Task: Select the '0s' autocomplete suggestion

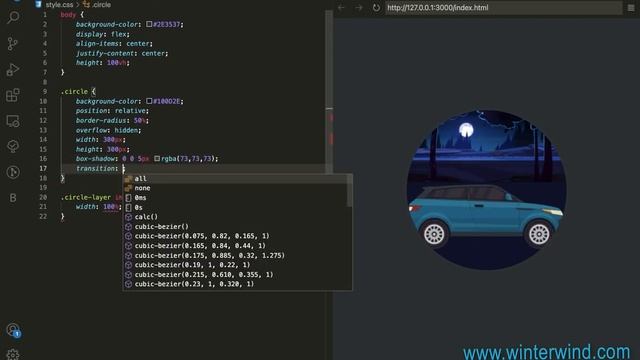Action: (236, 207)
